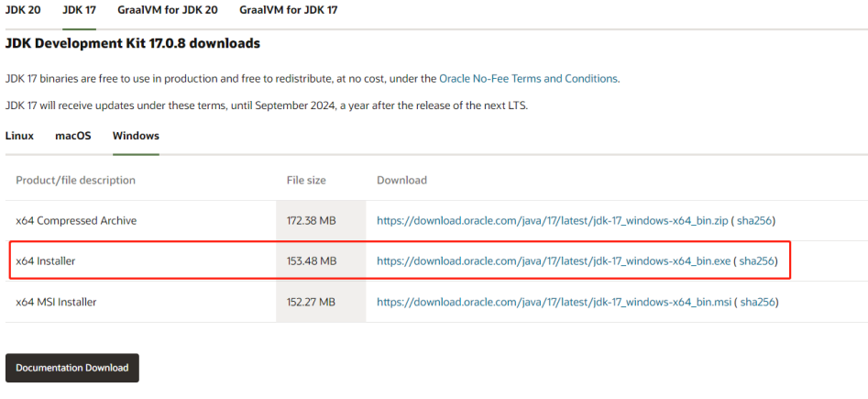Download the jdk-17_windows-x64_bin.msi link
Viewport: 868px width, 399px height.
coord(555,302)
